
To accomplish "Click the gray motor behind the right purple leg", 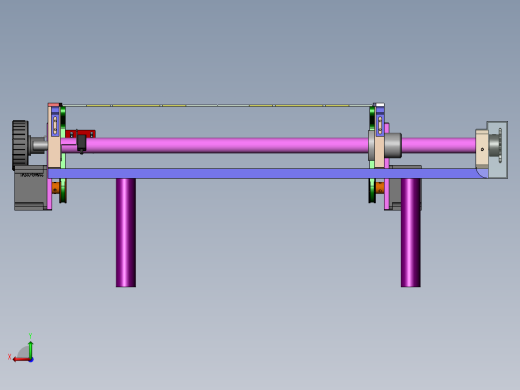I will (395, 192).
